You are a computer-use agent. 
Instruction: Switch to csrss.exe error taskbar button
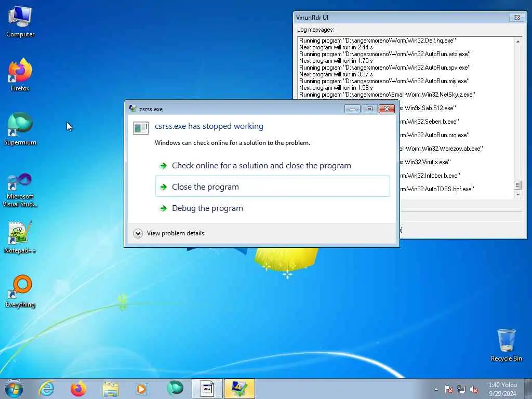(x=239, y=389)
